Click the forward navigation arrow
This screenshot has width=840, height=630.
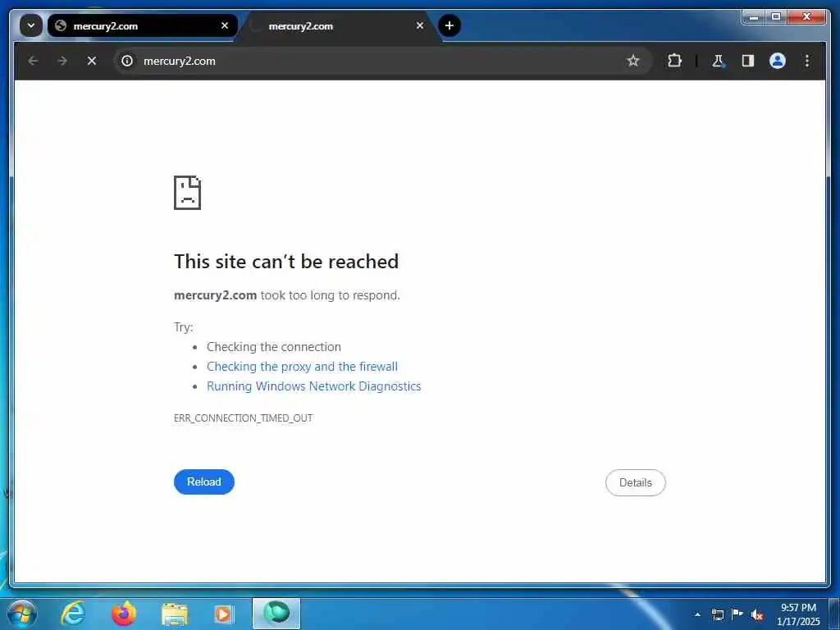click(62, 61)
